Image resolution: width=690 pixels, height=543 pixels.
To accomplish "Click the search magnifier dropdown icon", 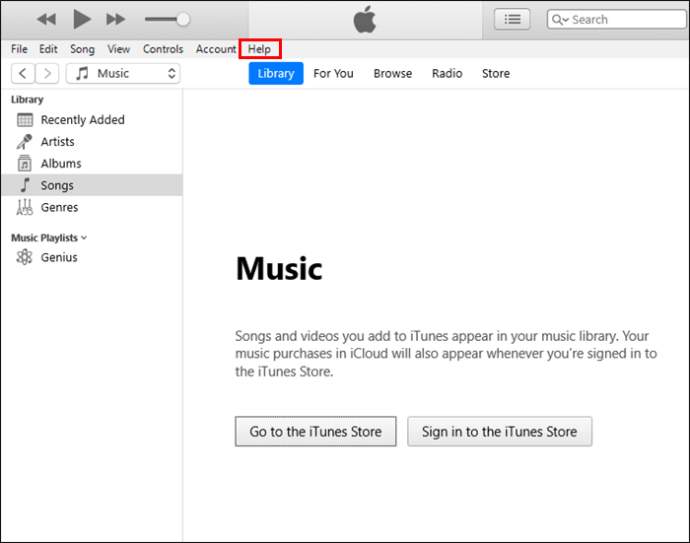I will pos(560,20).
